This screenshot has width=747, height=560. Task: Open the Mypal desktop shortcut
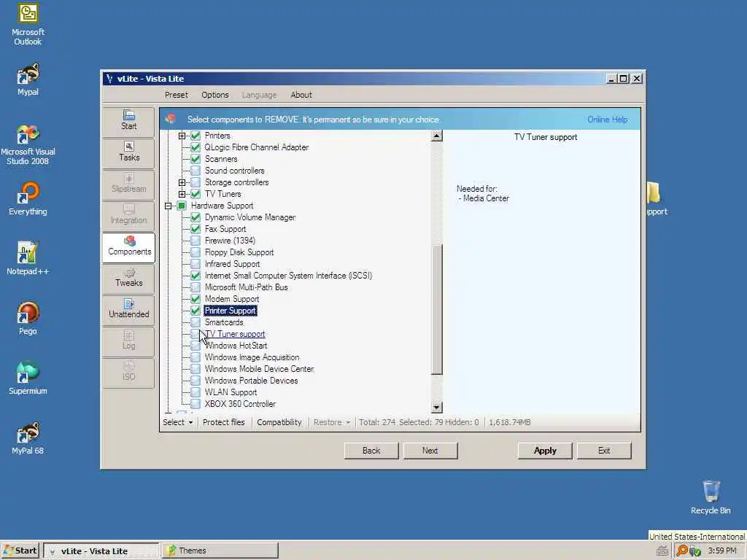coord(28,79)
